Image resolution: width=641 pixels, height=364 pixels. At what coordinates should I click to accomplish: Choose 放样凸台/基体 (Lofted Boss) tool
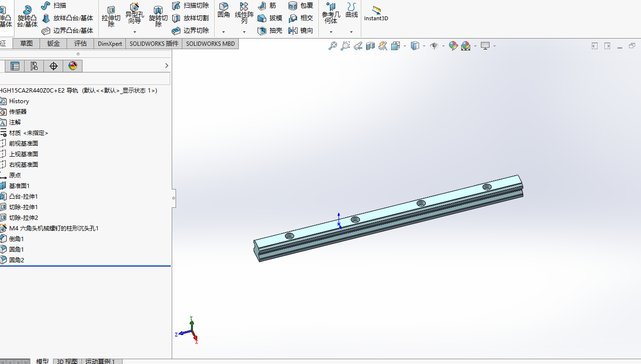67,18
